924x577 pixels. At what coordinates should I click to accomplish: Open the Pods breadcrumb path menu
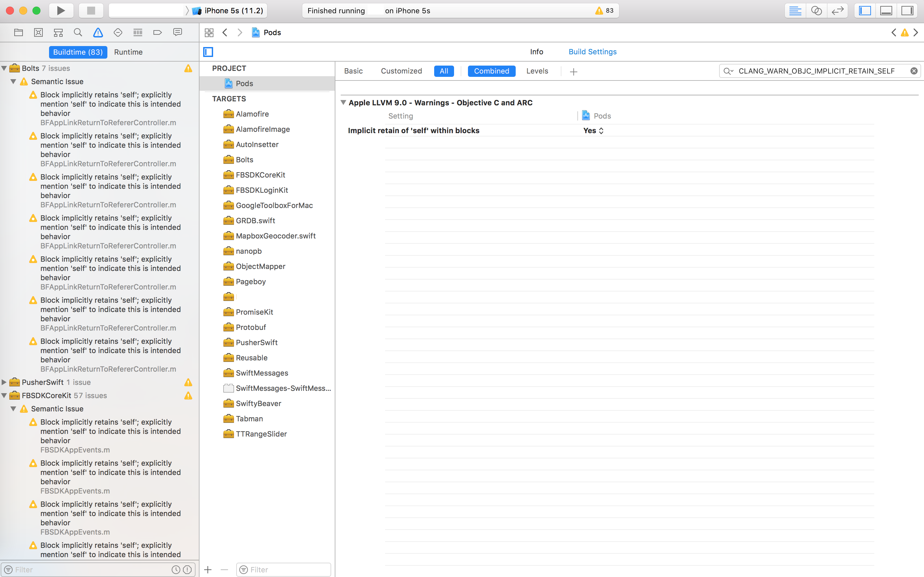click(266, 32)
